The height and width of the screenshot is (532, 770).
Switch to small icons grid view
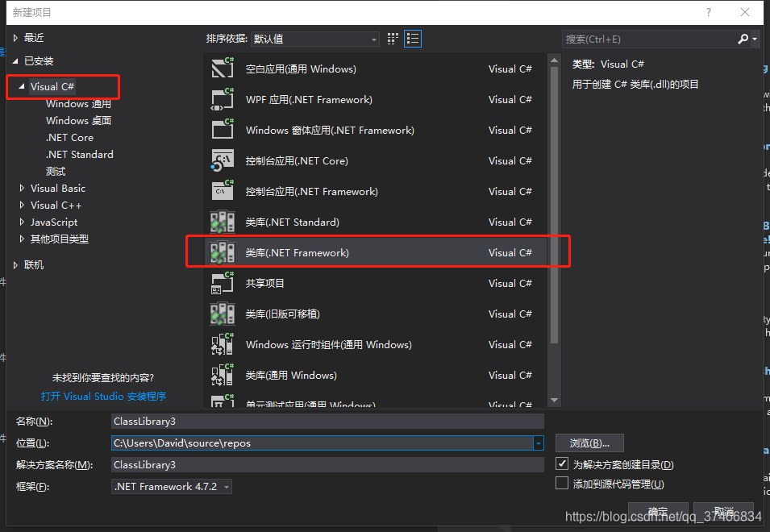pos(393,39)
